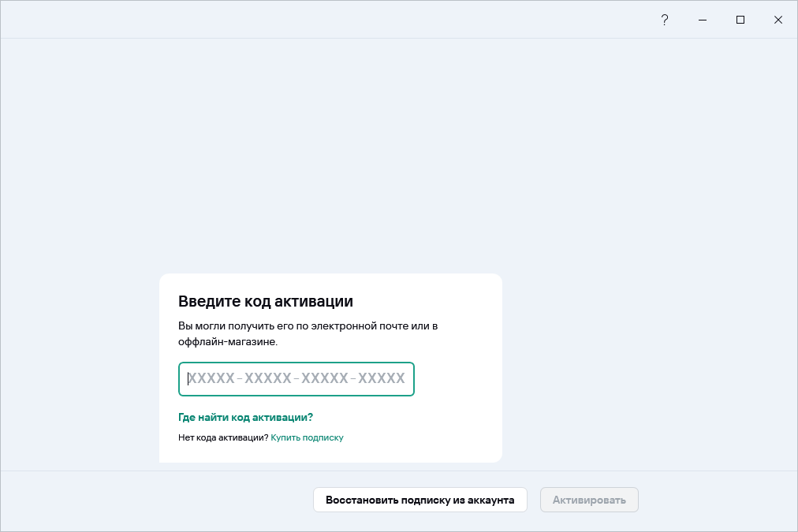Select the restore subscription button

[420, 500]
